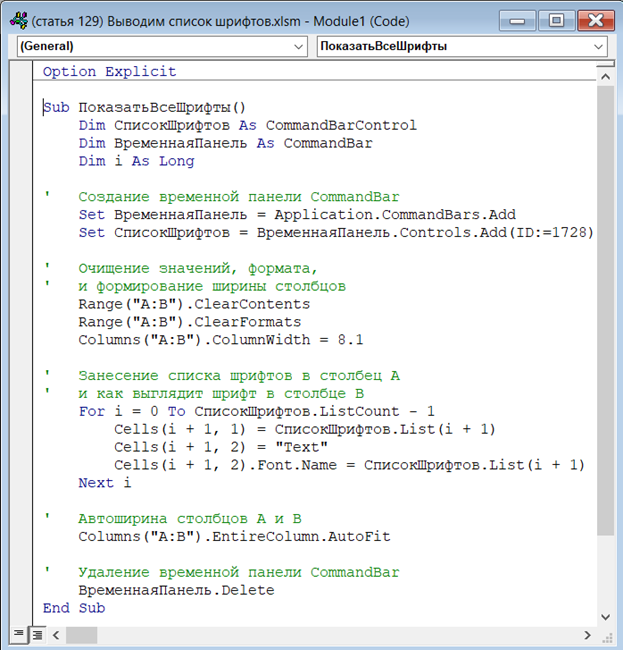623x650 pixels.
Task: Click comment Занесение списка шрифтов в столбец A
Action: (239, 376)
